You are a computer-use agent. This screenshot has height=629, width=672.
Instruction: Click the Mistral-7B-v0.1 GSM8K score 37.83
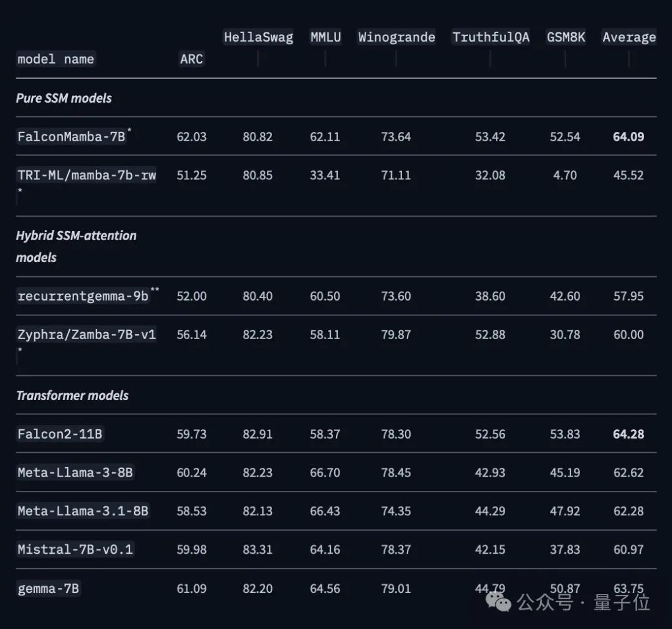tap(565, 549)
